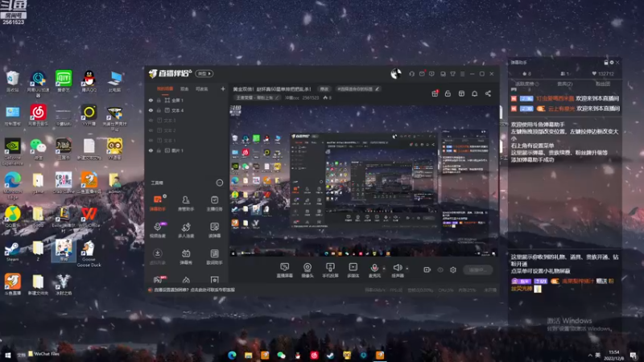The width and height of the screenshot is (644, 362).
Task: Select the 图片 1 source row
Action: [x=187, y=150]
